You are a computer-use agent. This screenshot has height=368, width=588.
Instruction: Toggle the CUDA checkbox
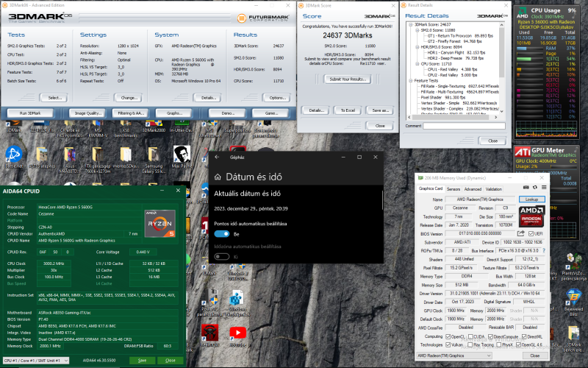[470, 336]
